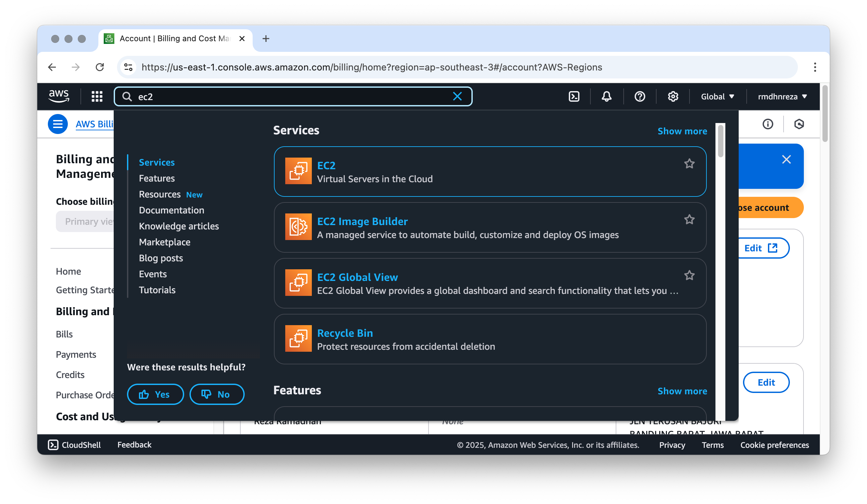Click the browser forward arrow
867x504 pixels.
pos(76,67)
